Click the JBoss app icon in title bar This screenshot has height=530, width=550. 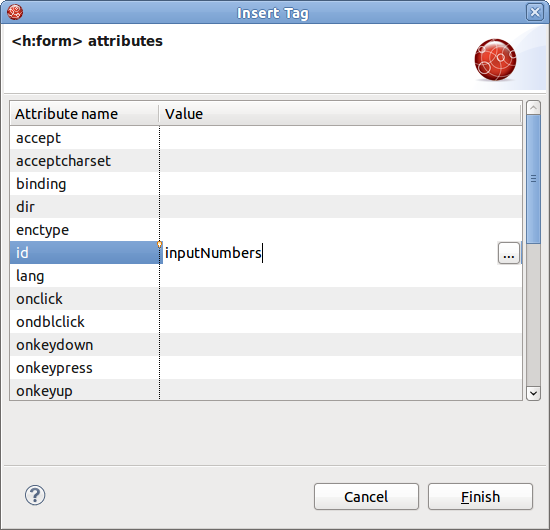click(x=15, y=12)
